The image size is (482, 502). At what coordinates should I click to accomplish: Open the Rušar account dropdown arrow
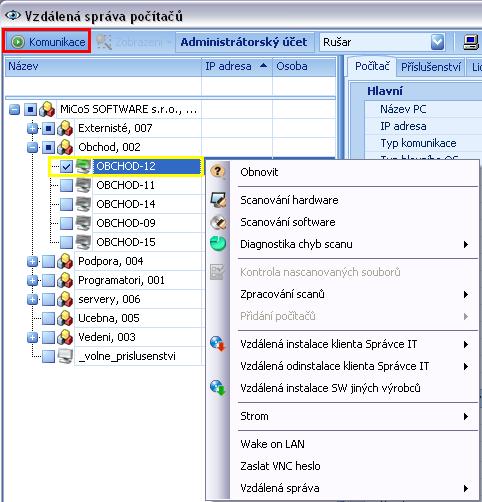(438, 42)
